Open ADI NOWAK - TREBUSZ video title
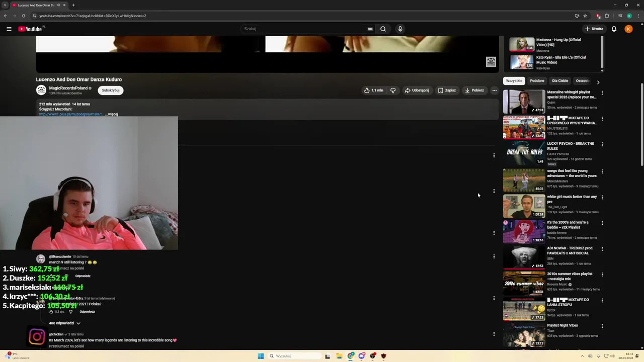644x362 pixels. click(x=570, y=250)
